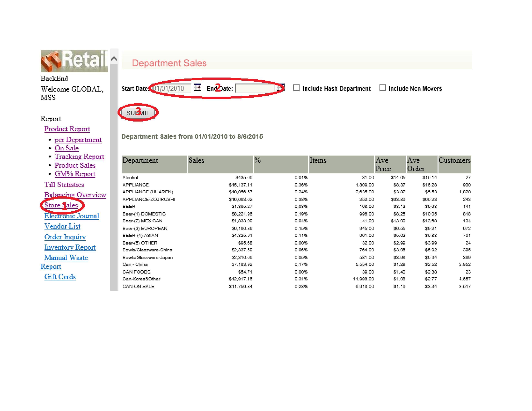Click the 11,998.00 items value
532x411 pixels.
coord(363,279)
